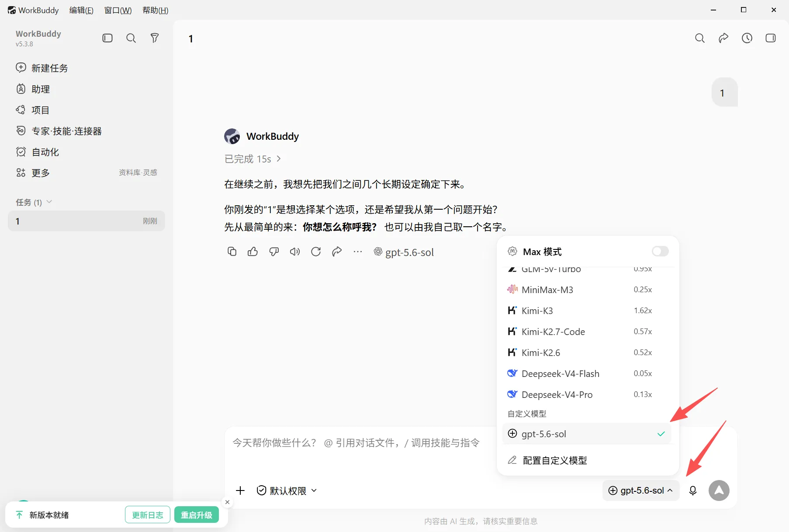This screenshot has width=789, height=532.
Task: Open 默认权限 permissions dropdown
Action: point(287,491)
